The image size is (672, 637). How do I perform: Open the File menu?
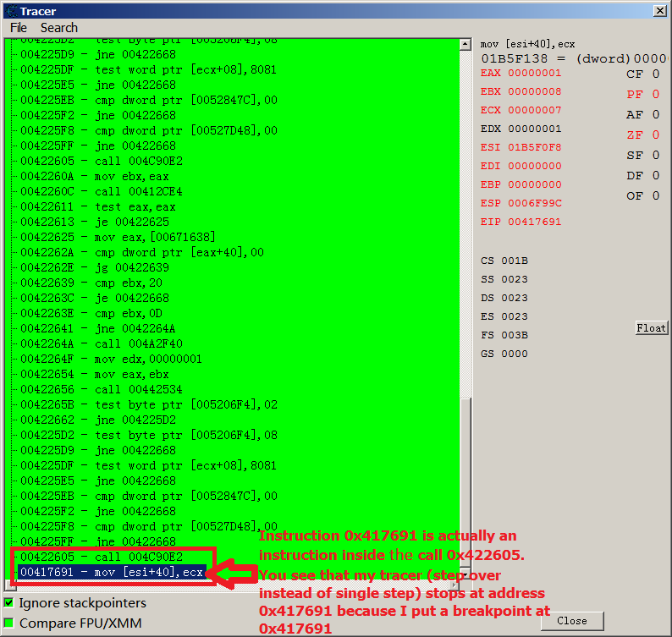(x=18, y=28)
